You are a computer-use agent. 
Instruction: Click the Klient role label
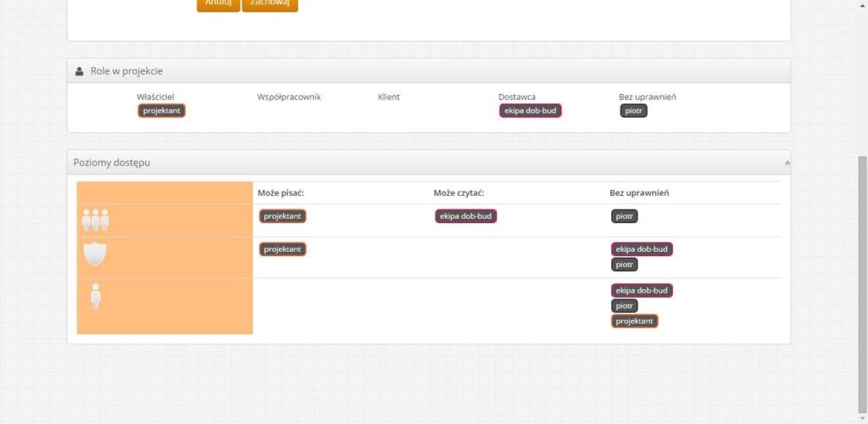[388, 97]
